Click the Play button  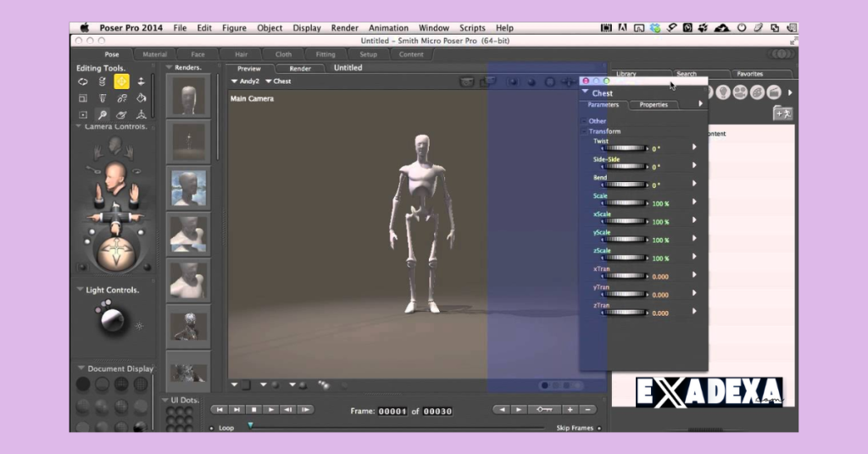[271, 410]
